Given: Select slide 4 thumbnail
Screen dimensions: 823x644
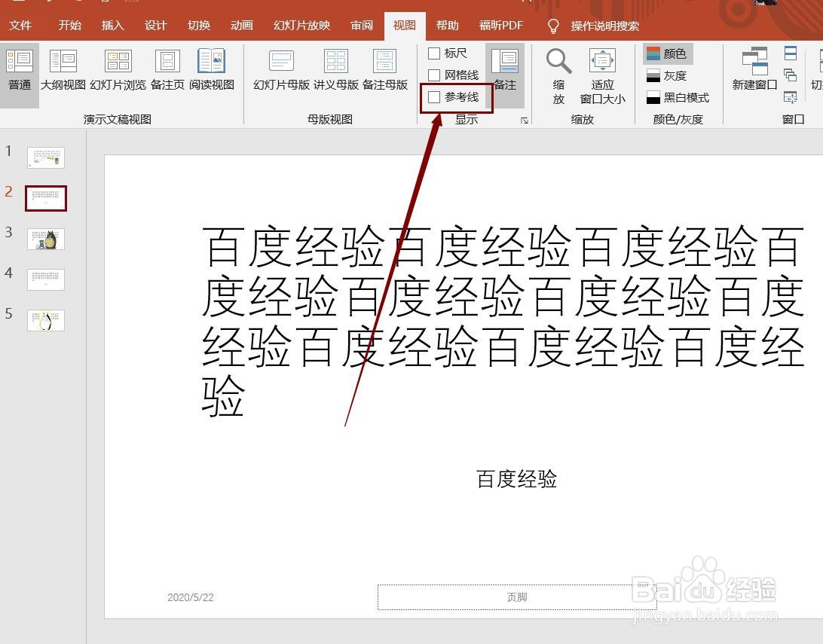Looking at the screenshot, I should pyautogui.click(x=46, y=279).
